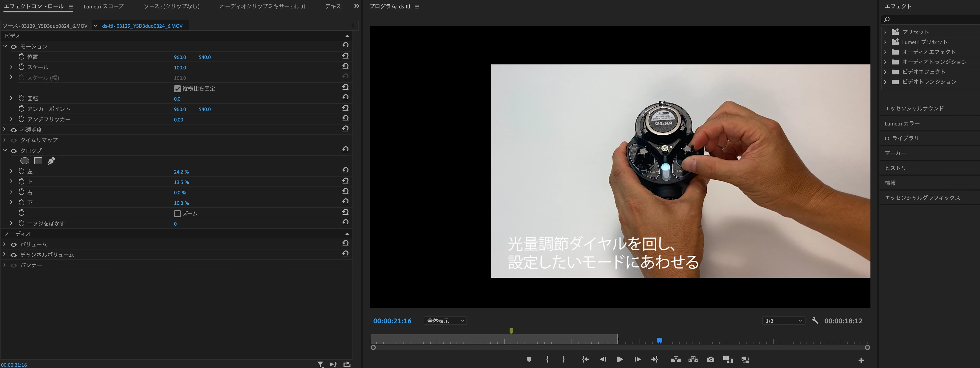Enable the ズーム checkbox
980x368 pixels.
(x=177, y=214)
